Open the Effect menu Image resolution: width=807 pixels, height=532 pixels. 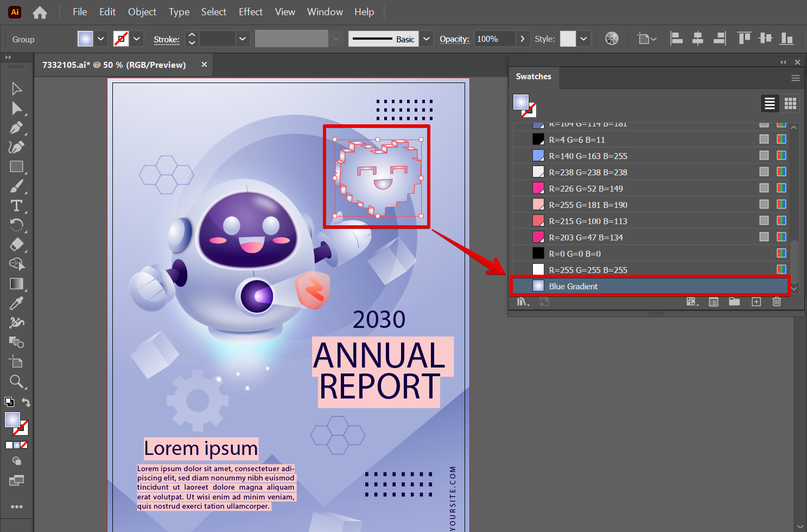coord(250,12)
